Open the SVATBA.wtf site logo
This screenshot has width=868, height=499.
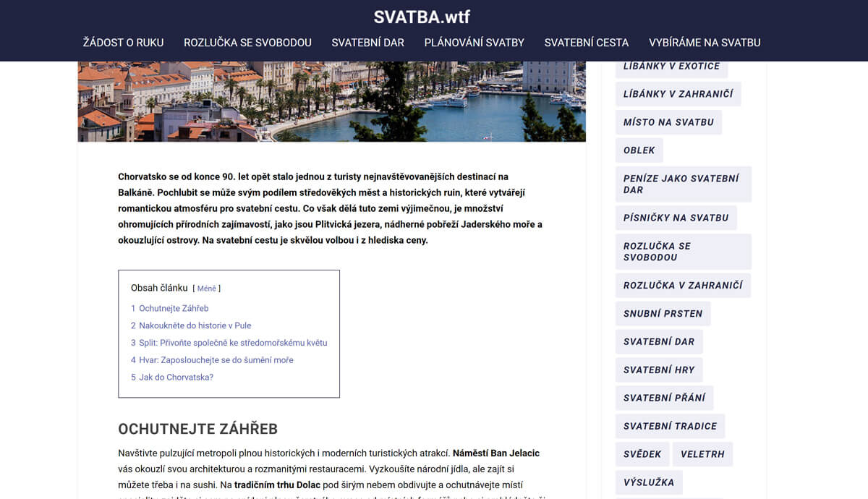[422, 17]
